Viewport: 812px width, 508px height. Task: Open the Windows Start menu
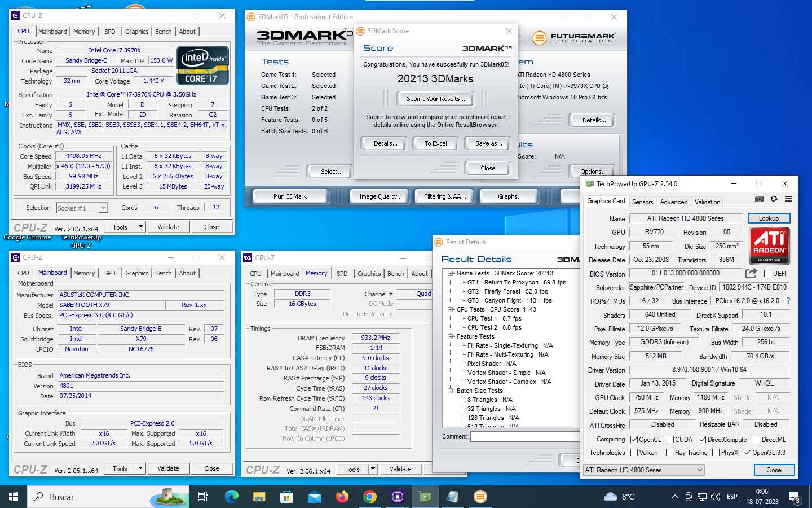[x=14, y=497]
